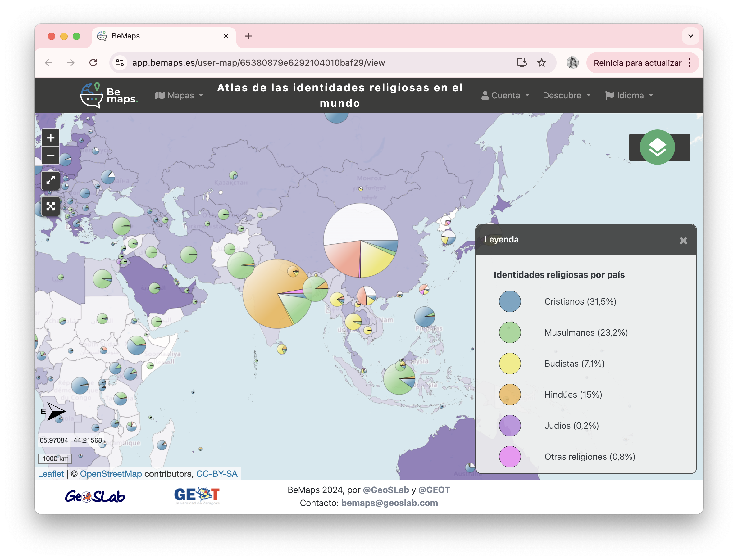Screen dimensions: 738x560
Task: Close the BeMaps tab
Action: pos(226,36)
